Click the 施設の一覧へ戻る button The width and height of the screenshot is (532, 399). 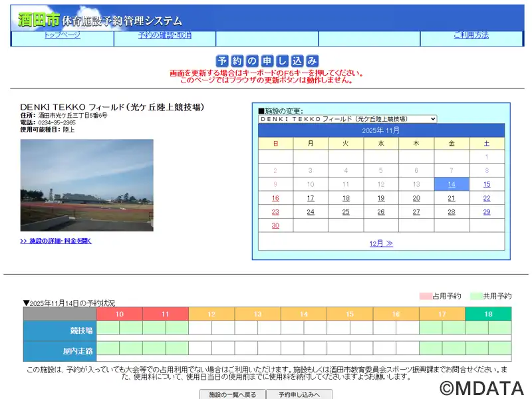click(233, 394)
